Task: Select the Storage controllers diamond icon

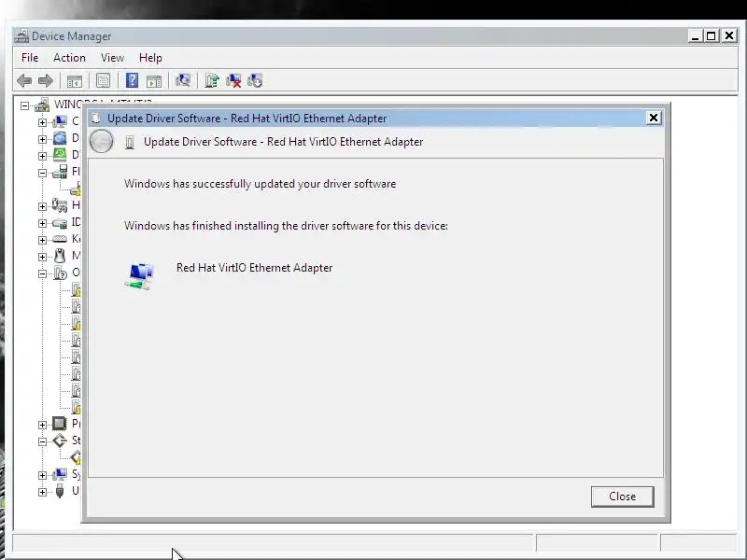Action: click(x=60, y=441)
